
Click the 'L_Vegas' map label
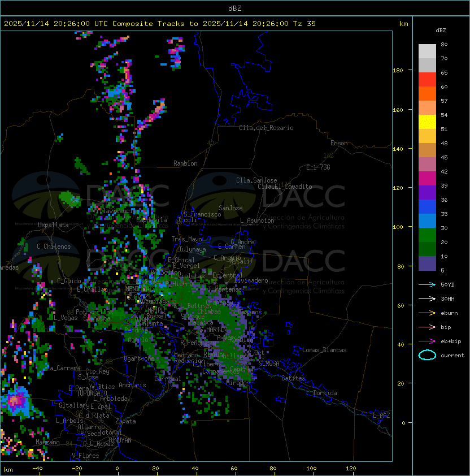point(66,318)
